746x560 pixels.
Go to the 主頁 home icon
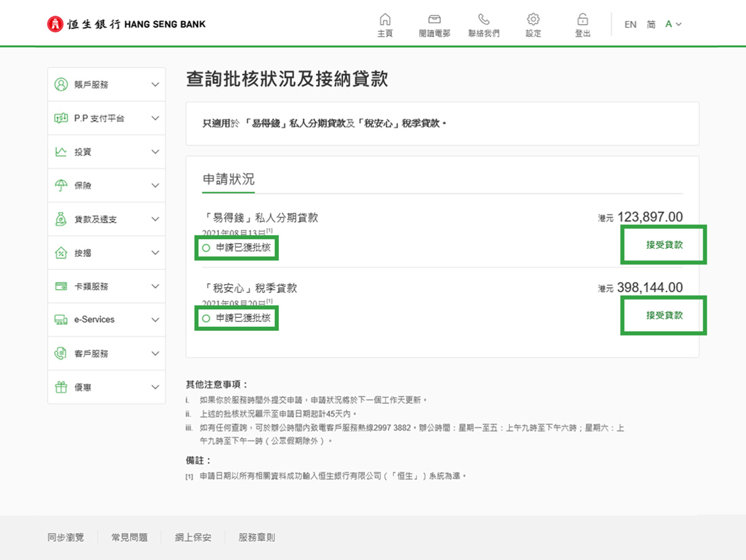coord(385,20)
